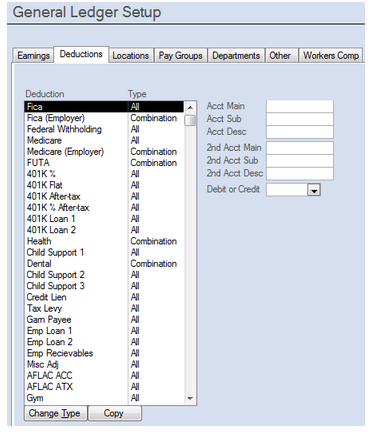Select the Dental deduction
This screenshot has height=432, width=370.
(104, 264)
